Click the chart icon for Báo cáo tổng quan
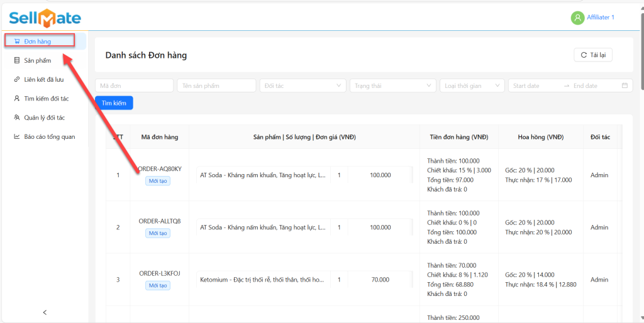 tap(17, 136)
